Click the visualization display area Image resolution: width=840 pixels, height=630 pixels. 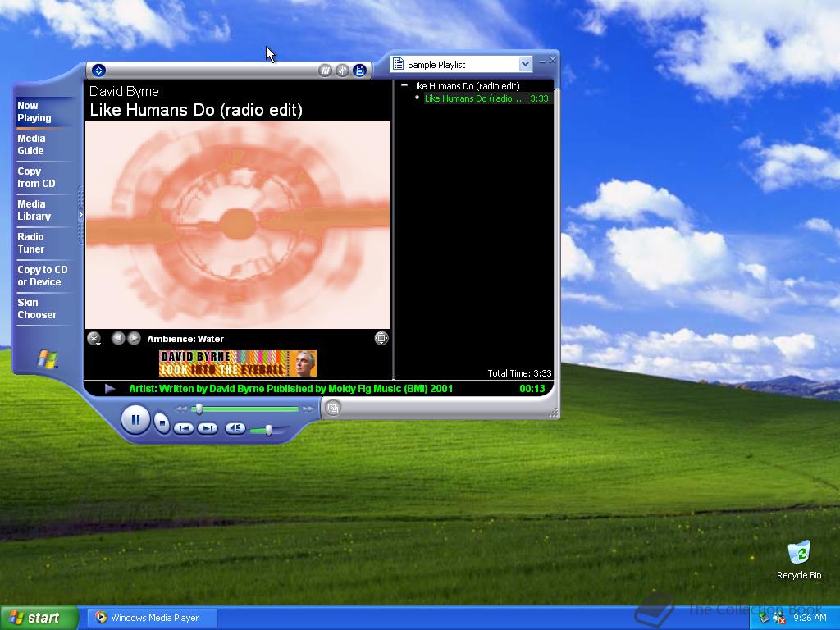(238, 225)
